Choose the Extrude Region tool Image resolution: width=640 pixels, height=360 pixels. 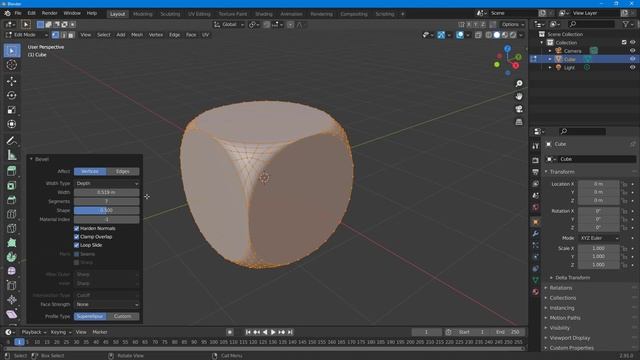[12, 171]
